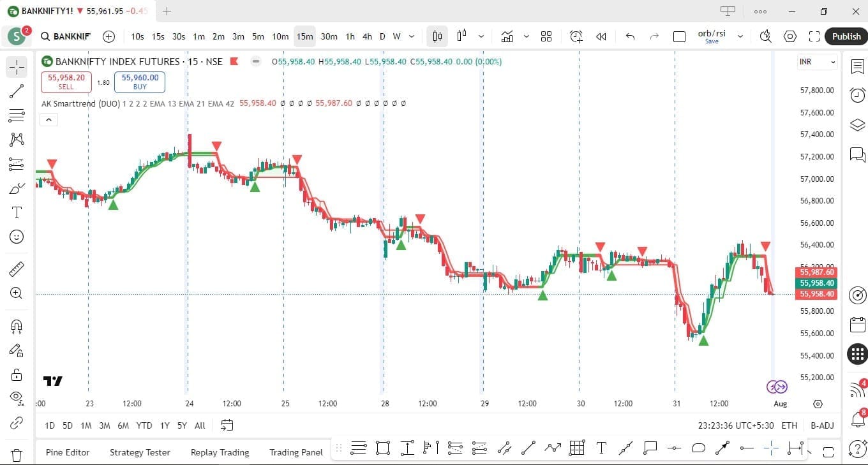Image resolution: width=868 pixels, height=465 pixels.
Task: Toggle magnet mode for drawings
Action: tap(17, 326)
